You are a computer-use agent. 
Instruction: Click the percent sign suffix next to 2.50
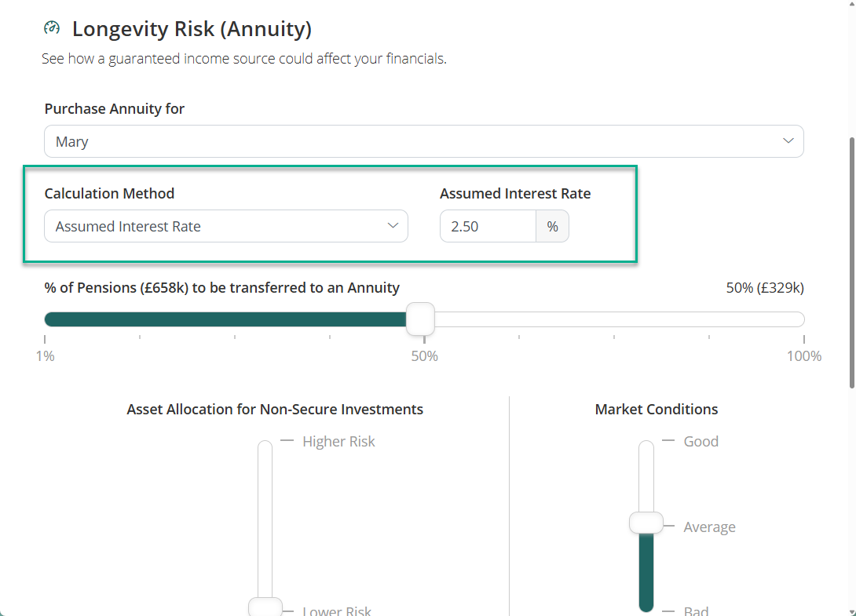tap(553, 226)
